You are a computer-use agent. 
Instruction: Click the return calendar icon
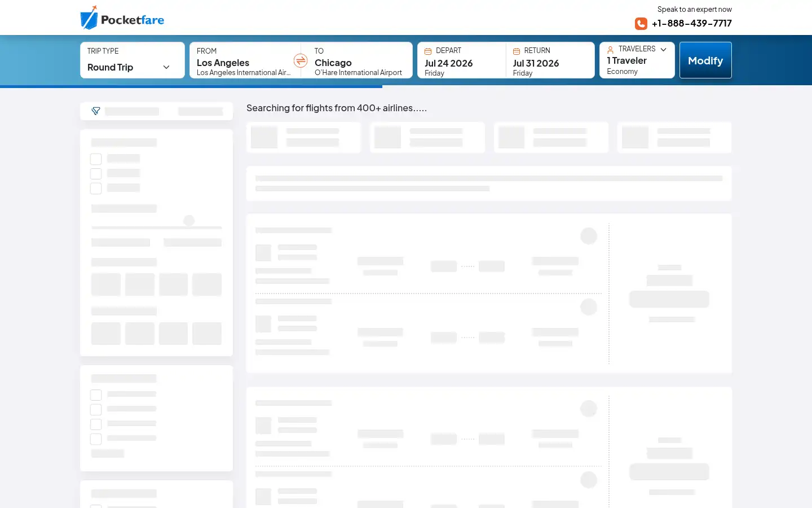point(517,51)
